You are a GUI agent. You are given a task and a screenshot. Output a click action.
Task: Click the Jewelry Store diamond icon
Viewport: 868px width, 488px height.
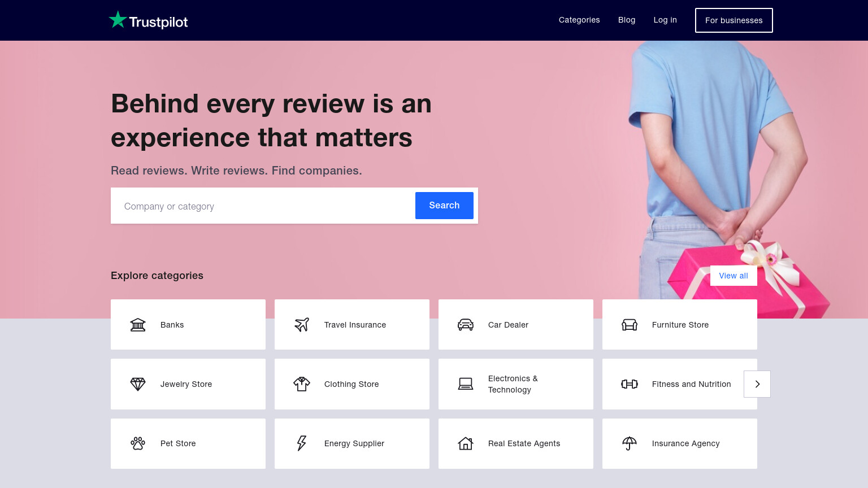(138, 384)
